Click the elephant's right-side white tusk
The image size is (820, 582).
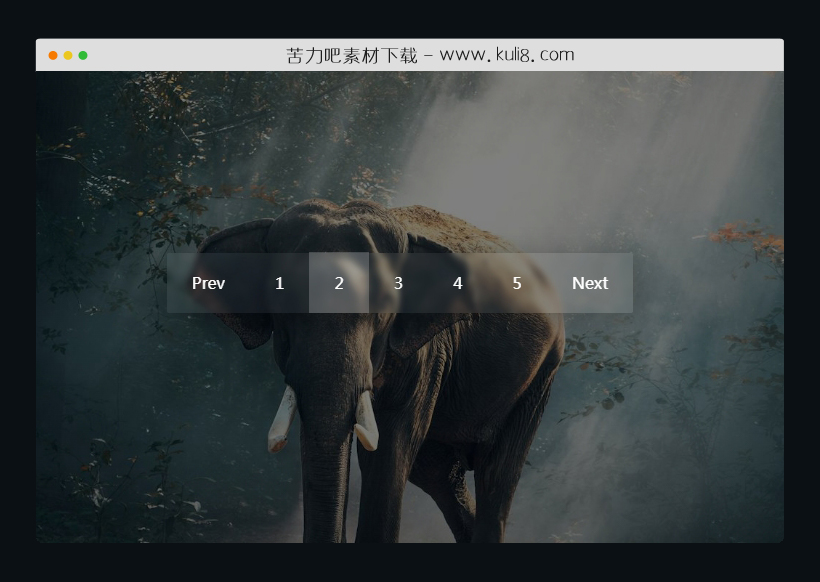point(366,420)
